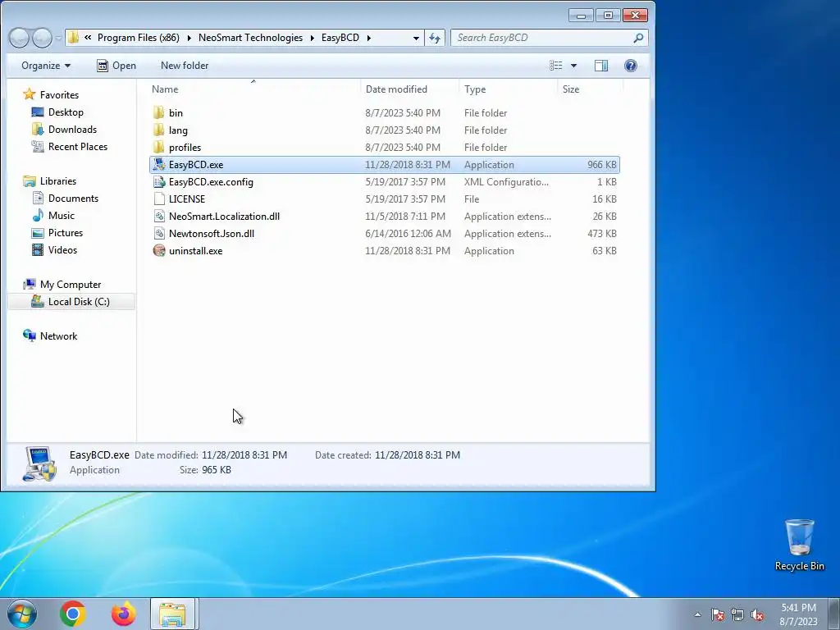Expand the breadcrumb arrow after EasyBCD
The height and width of the screenshot is (630, 840).
[368, 38]
